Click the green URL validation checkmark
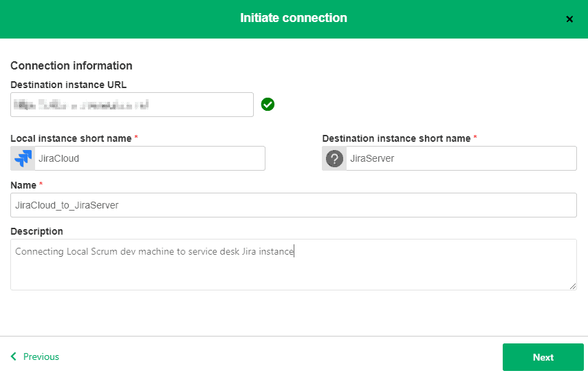Screen dimensions: 588x373 click(x=268, y=105)
